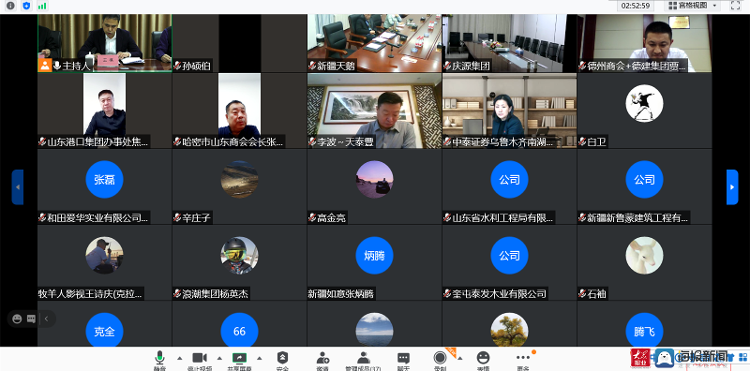The image size is (750, 371).
Task: Go to next page of participants
Action: pos(732,187)
